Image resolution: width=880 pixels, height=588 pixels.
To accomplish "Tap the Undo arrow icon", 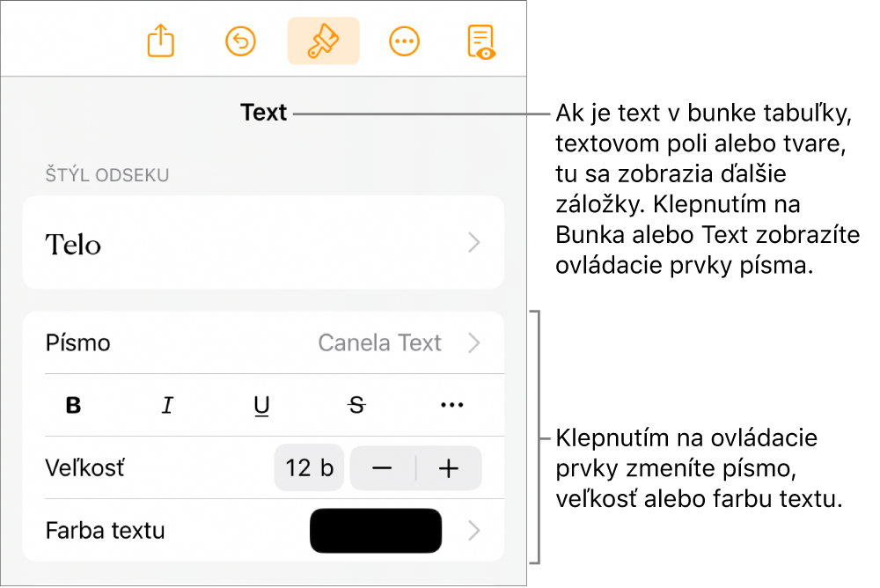I will click(x=241, y=41).
